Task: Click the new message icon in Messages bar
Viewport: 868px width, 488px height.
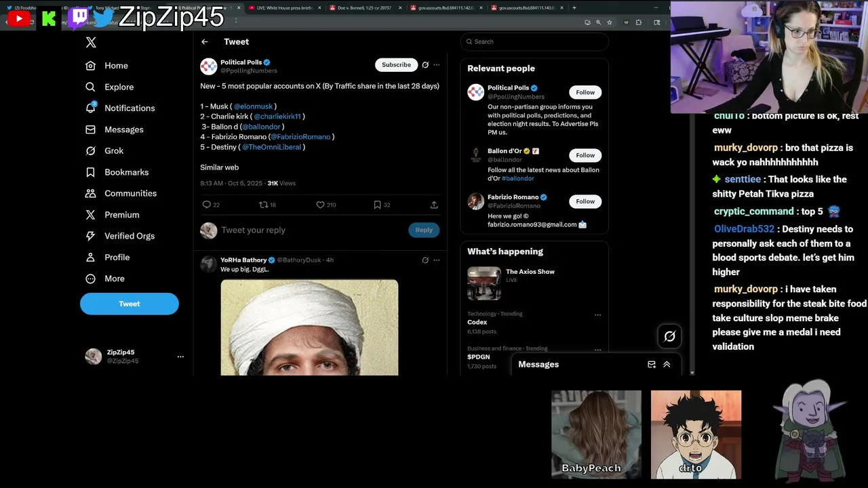Action: click(x=652, y=365)
